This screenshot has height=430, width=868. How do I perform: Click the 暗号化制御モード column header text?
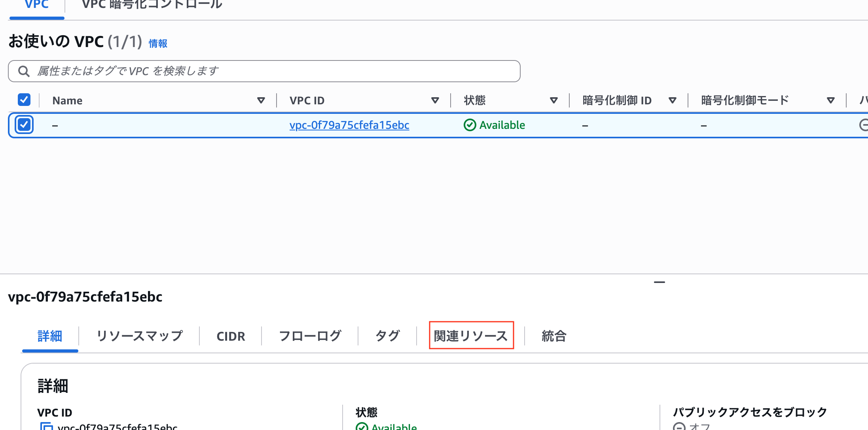745,100
